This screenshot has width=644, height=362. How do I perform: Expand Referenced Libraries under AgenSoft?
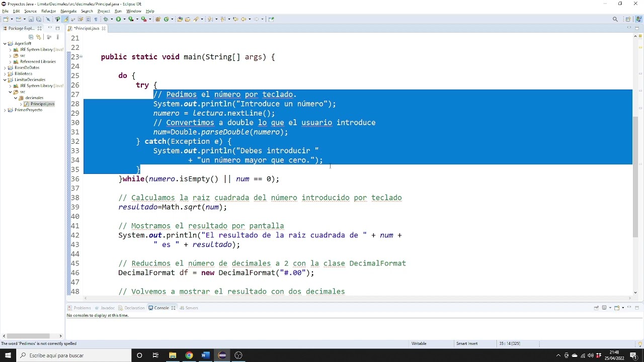pos(10,62)
